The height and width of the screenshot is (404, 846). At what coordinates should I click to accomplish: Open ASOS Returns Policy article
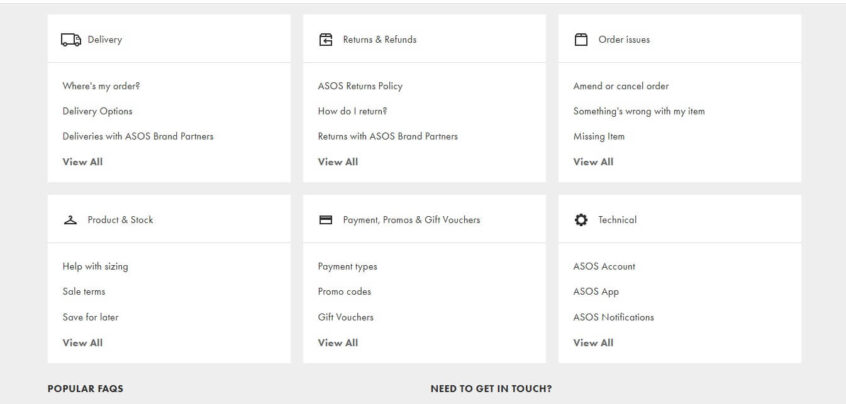click(360, 86)
